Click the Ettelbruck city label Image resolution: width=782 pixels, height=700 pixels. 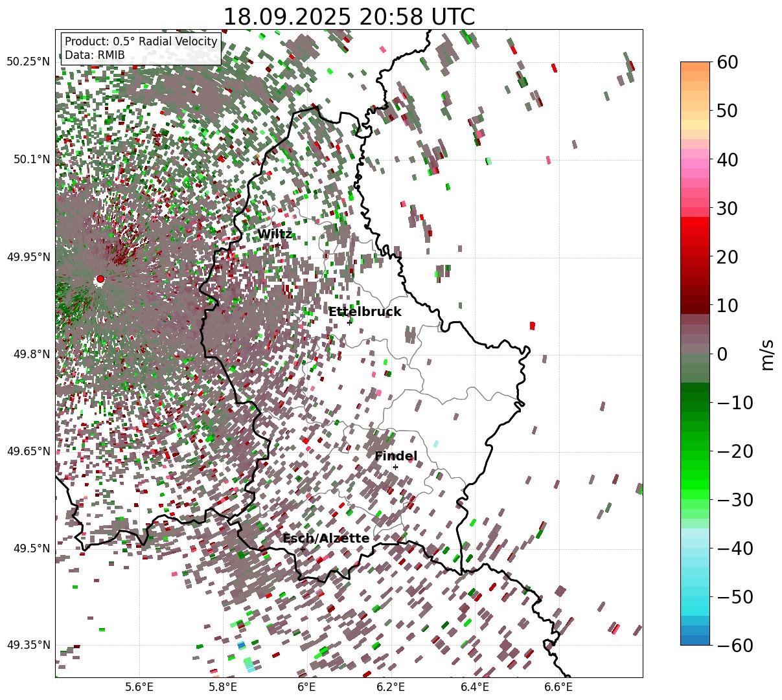pyautogui.click(x=365, y=311)
